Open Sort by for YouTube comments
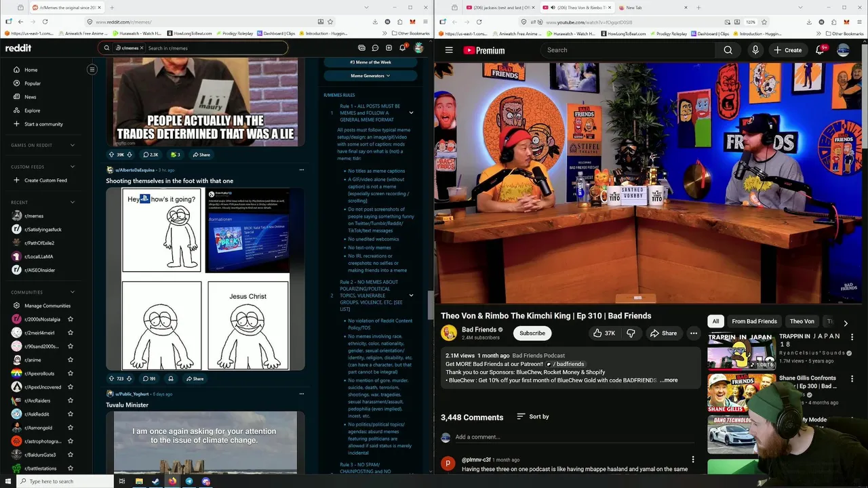Image resolution: width=868 pixels, height=488 pixels. 533,417
